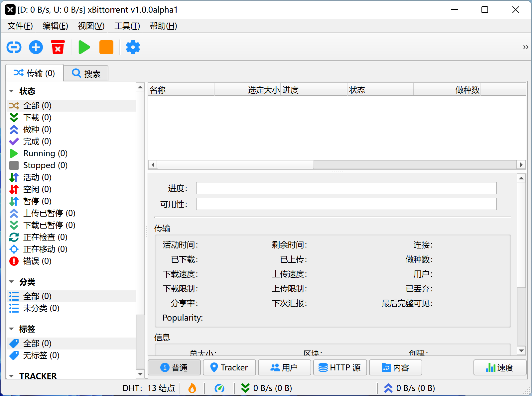Click the sidebar scroll down arrow

[x=140, y=374]
